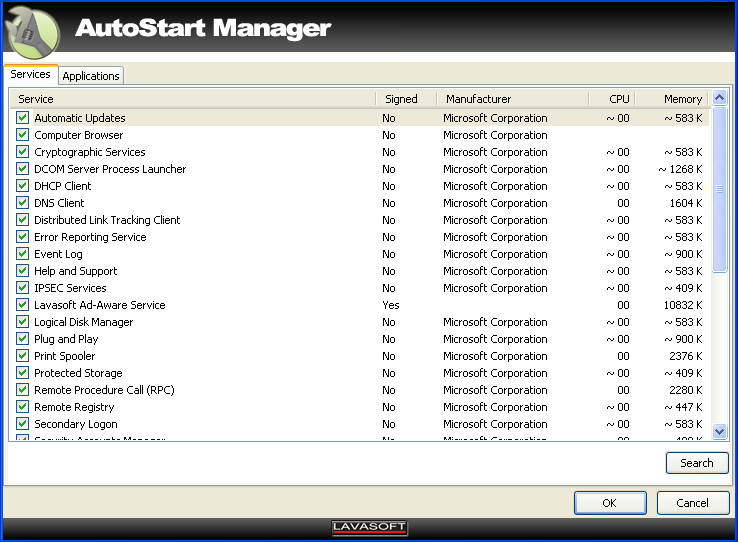
Task: Select the "DHCP Client" service name
Action: pyautogui.click(x=63, y=186)
